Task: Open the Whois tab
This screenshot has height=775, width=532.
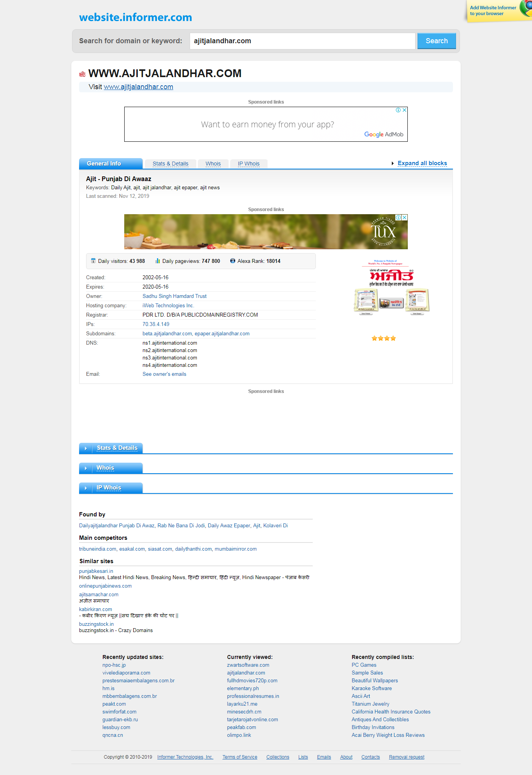Action: pos(213,164)
